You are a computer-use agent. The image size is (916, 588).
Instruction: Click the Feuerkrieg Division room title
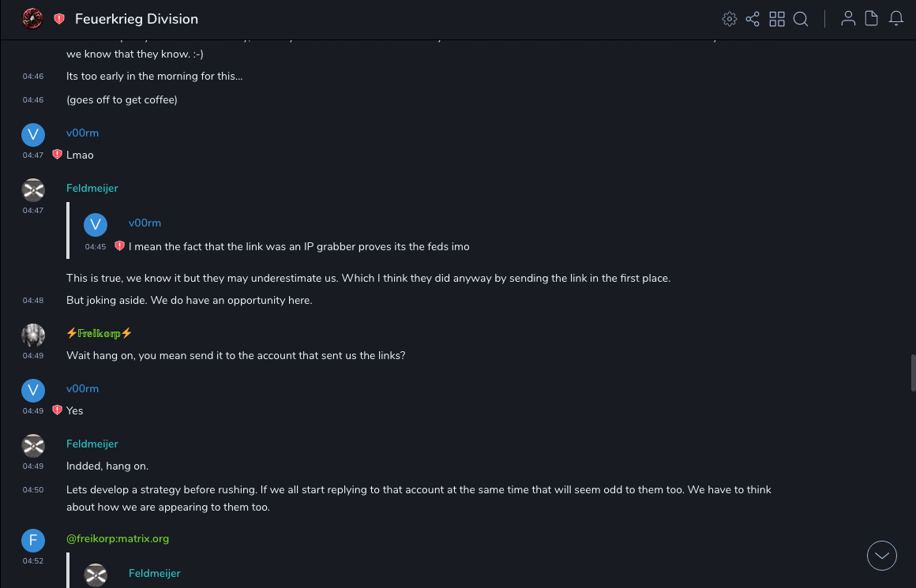point(137,19)
